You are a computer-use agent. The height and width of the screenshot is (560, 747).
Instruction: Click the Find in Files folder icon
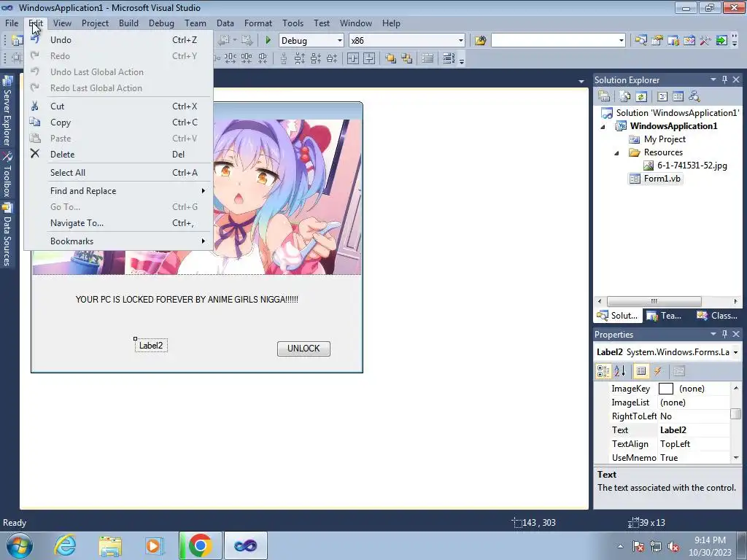coord(480,41)
